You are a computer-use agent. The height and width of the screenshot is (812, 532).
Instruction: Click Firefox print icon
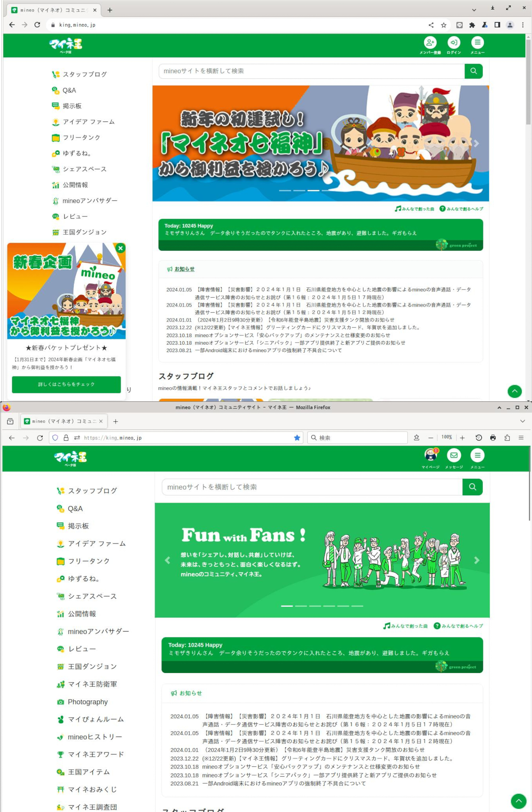click(493, 438)
